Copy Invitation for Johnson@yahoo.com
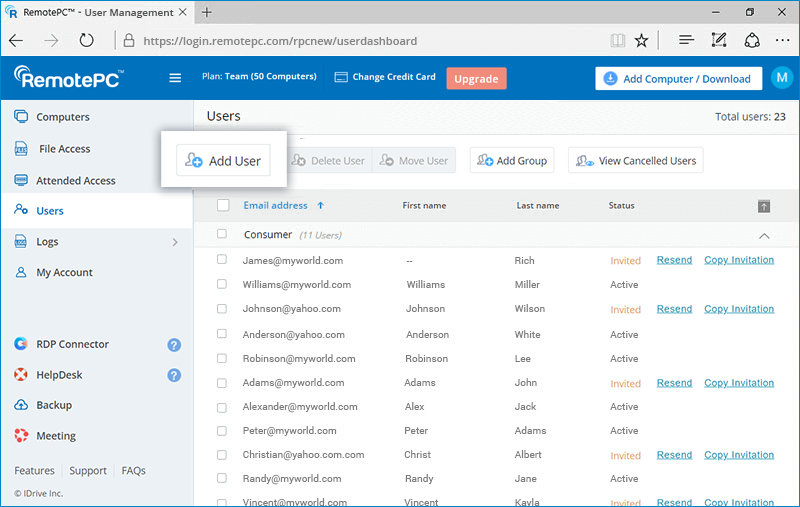Screen dimensions: 800x507 pyautogui.click(x=739, y=309)
